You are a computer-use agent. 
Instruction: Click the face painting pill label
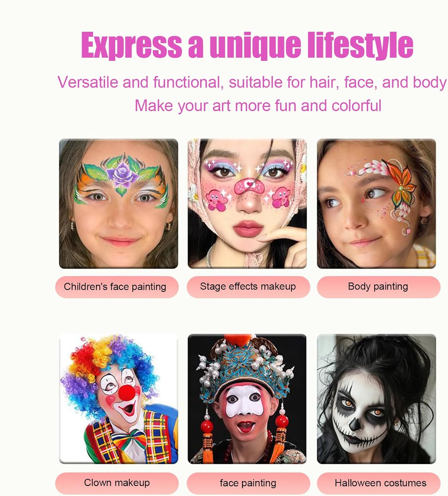248,483
